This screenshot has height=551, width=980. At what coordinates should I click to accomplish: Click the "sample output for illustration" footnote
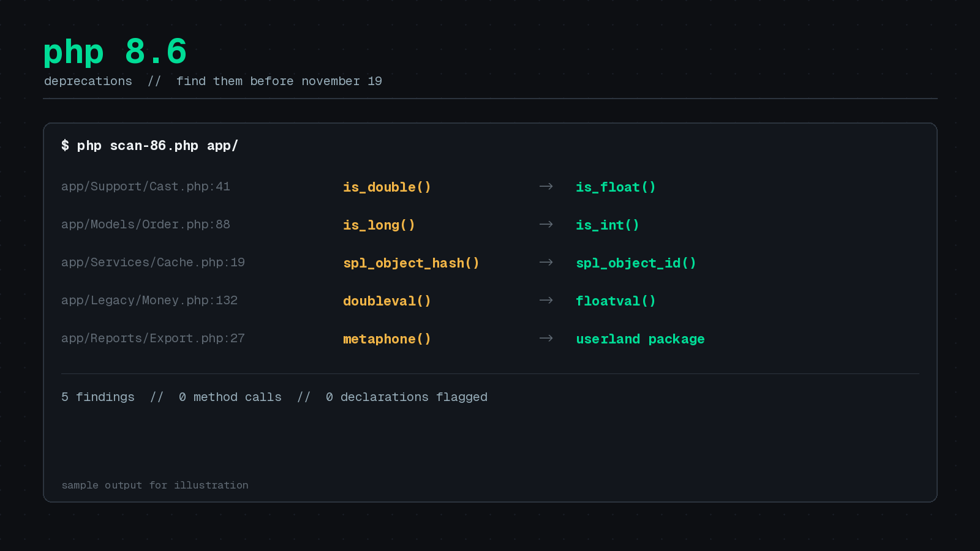(155, 485)
